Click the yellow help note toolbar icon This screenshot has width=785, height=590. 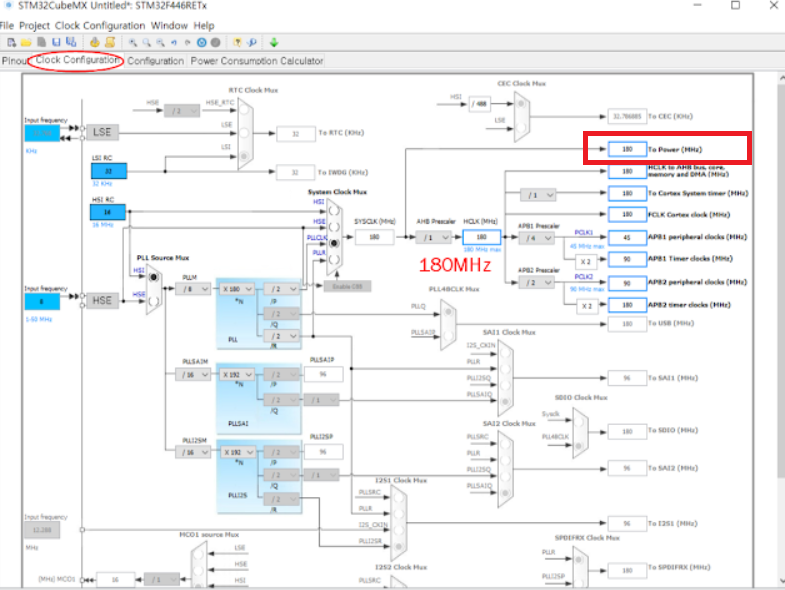click(x=238, y=43)
